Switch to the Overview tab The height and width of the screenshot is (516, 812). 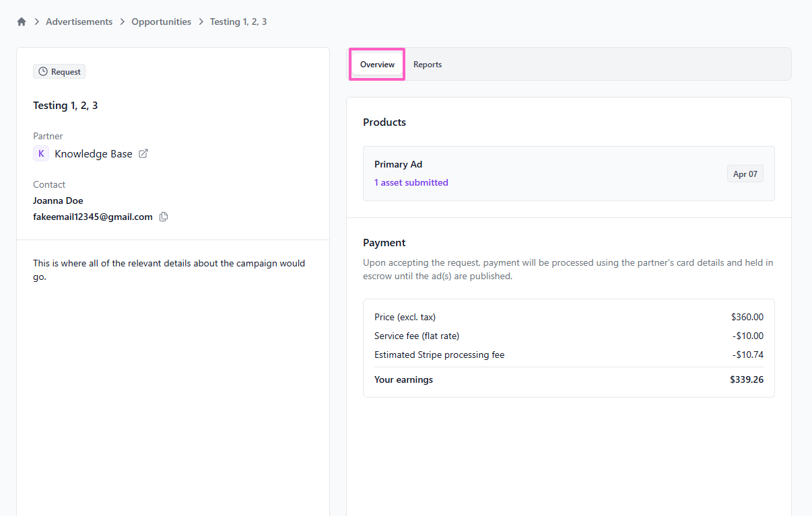pos(377,65)
